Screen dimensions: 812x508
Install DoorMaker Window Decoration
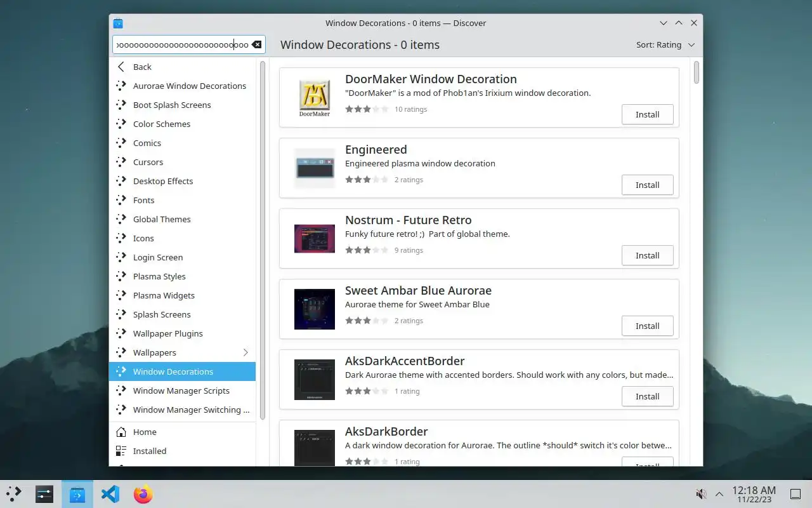point(647,114)
